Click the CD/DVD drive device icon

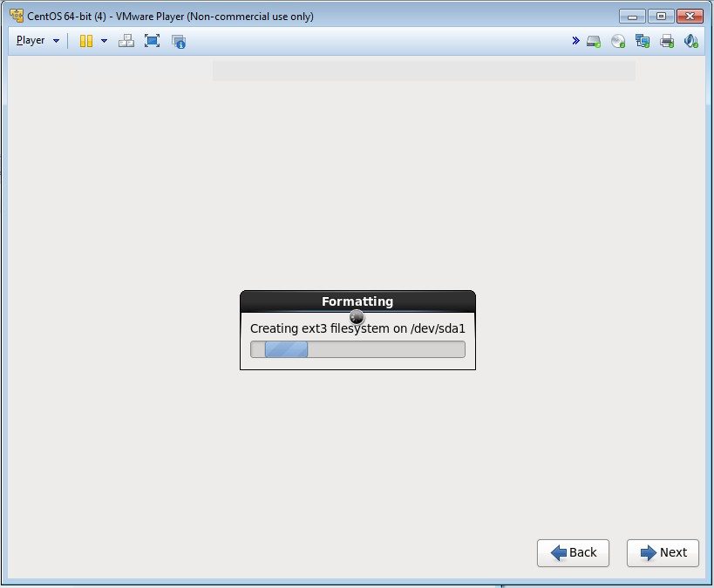point(618,41)
